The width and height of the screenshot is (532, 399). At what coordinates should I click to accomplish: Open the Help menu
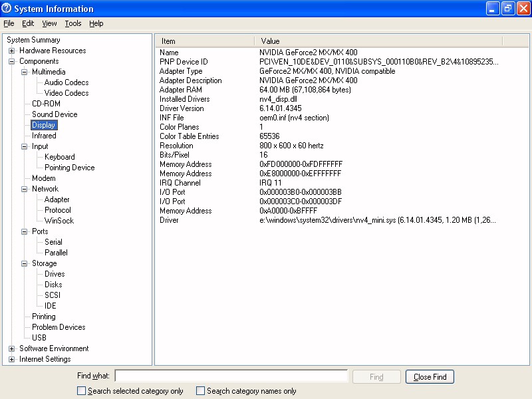click(x=96, y=23)
